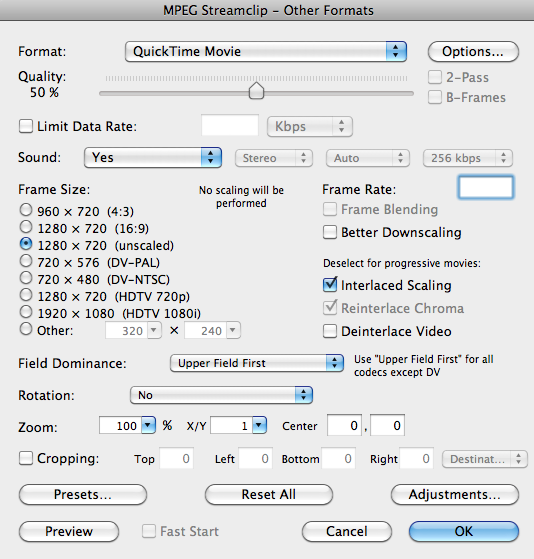Select 720 × 480 (DV-NTSC) frame size
Viewport: 534px width, 559px height.
(26, 278)
